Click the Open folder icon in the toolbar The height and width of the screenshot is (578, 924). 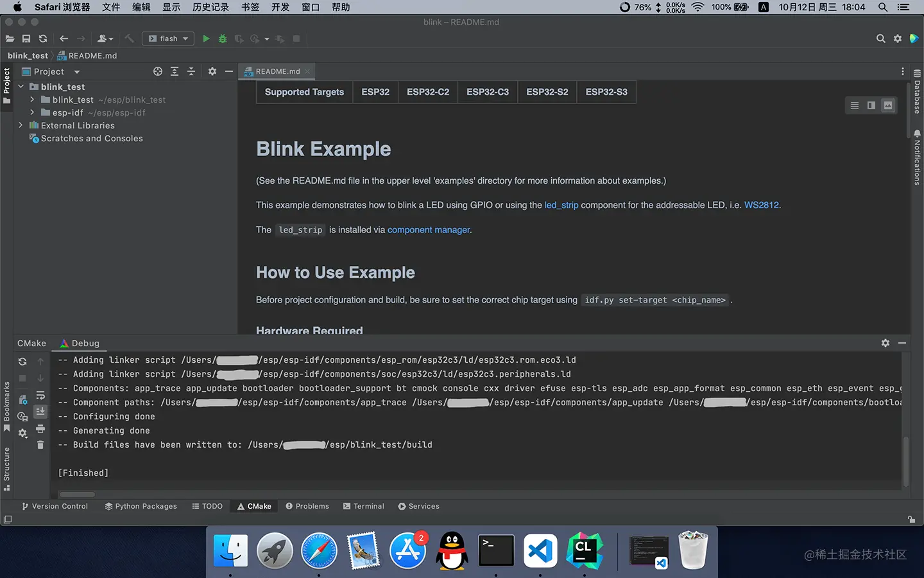click(x=10, y=39)
